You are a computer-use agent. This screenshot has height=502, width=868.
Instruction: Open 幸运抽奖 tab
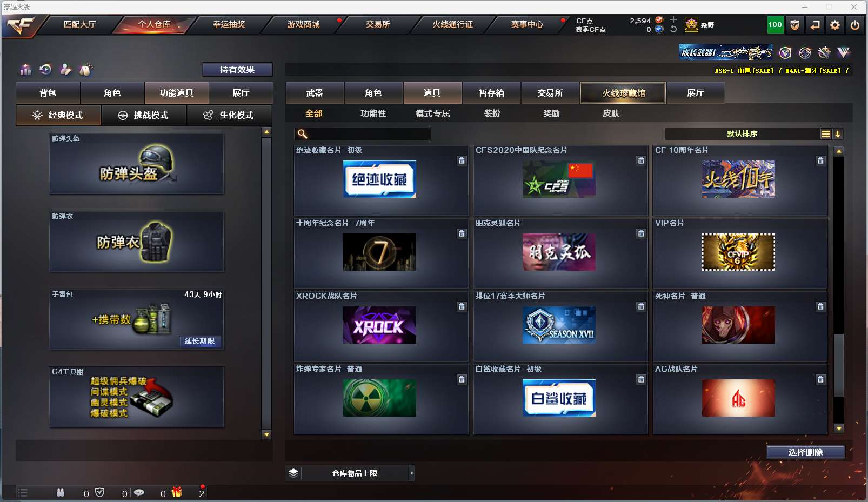coord(229,24)
